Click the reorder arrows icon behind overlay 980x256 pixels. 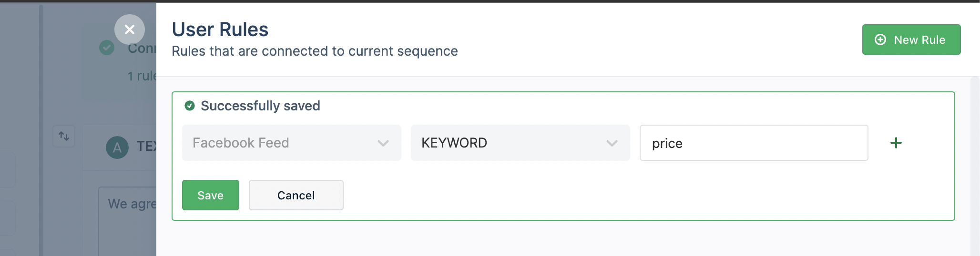(x=64, y=136)
